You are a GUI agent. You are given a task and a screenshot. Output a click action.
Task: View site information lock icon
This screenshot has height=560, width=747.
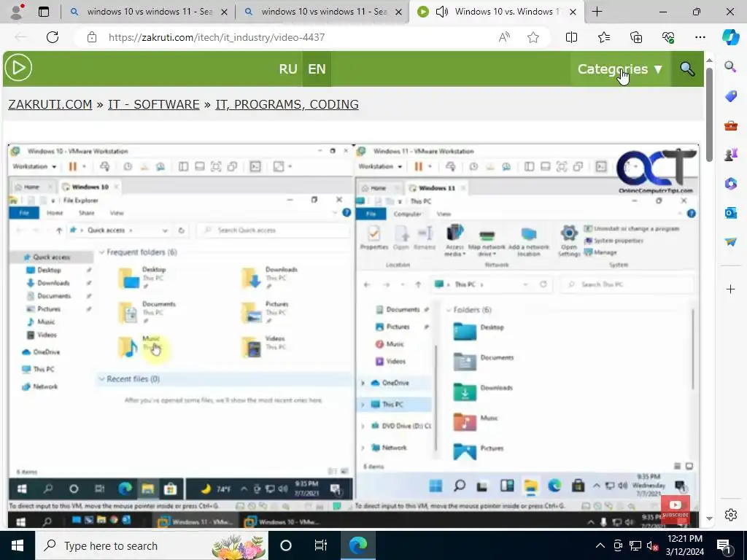(92, 37)
